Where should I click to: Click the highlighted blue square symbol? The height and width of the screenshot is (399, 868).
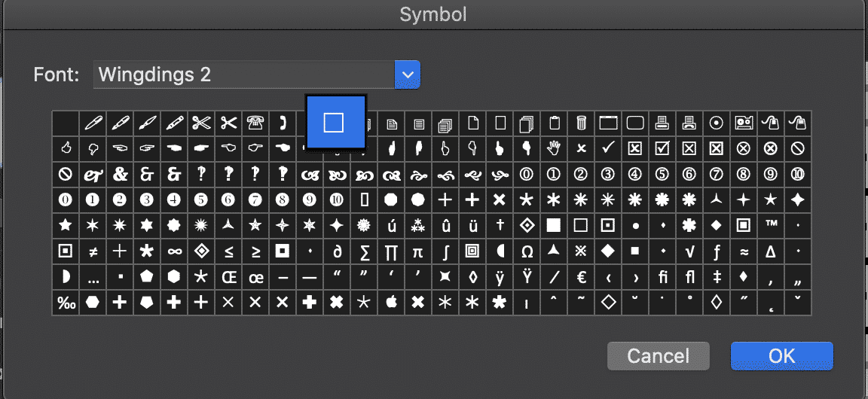point(335,123)
